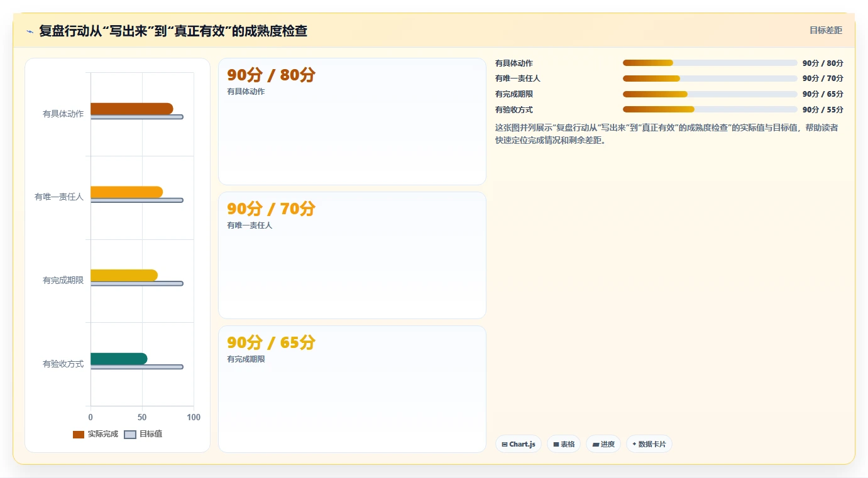Image resolution: width=868 pixels, height=478 pixels.
Task: Click the 有完成期限 progress bar
Action: 710,94
